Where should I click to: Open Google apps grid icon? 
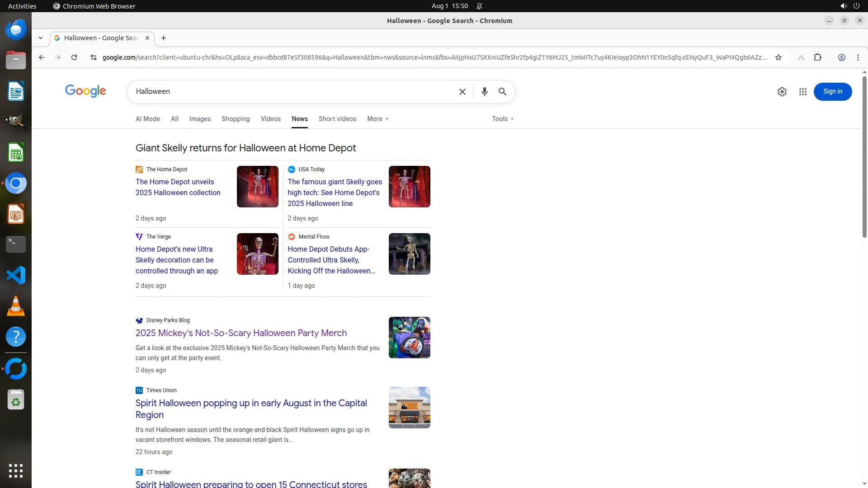tap(802, 92)
